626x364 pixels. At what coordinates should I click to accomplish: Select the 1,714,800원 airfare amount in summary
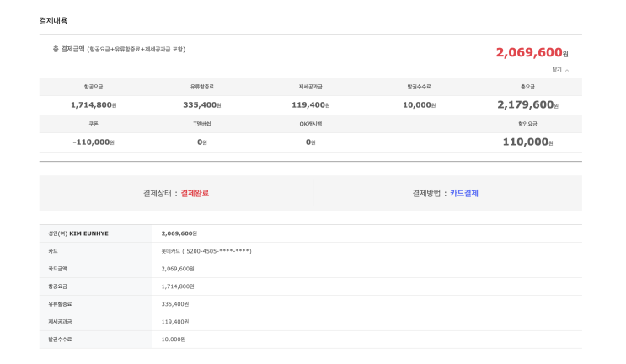coord(94,105)
